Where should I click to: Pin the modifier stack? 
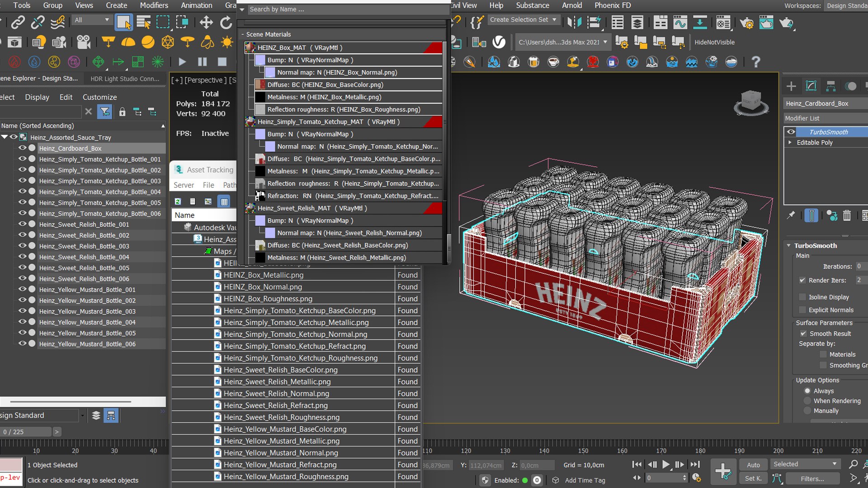click(791, 216)
